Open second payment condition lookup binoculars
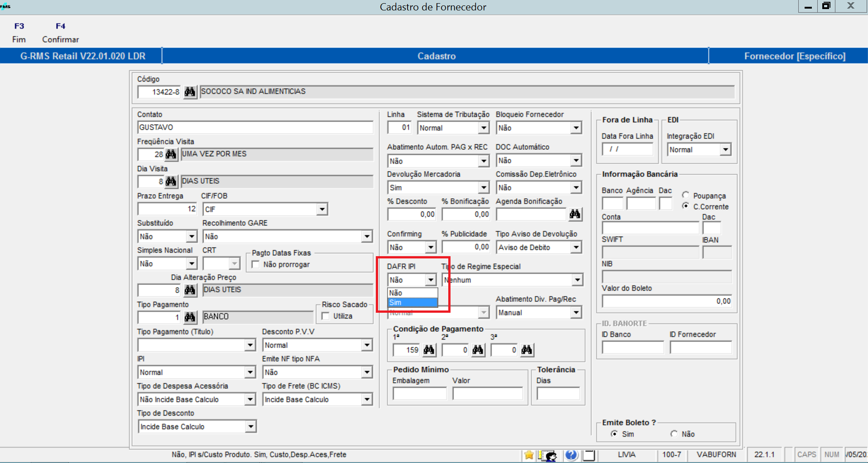 point(478,350)
